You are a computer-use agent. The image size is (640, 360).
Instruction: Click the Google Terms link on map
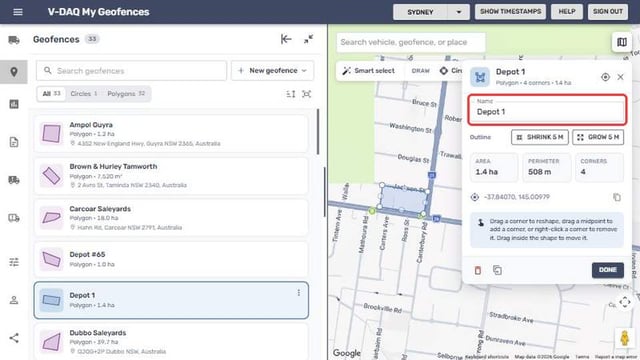(582, 357)
